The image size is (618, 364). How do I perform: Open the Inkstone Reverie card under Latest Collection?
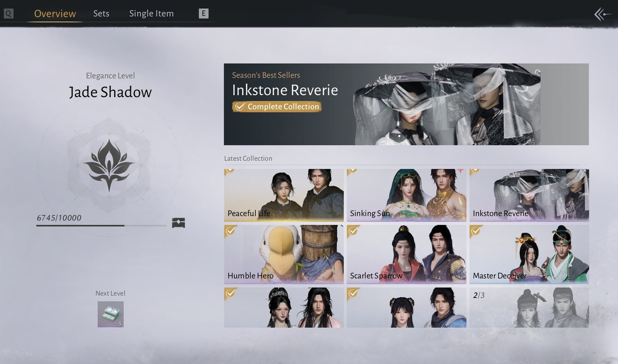(x=529, y=195)
